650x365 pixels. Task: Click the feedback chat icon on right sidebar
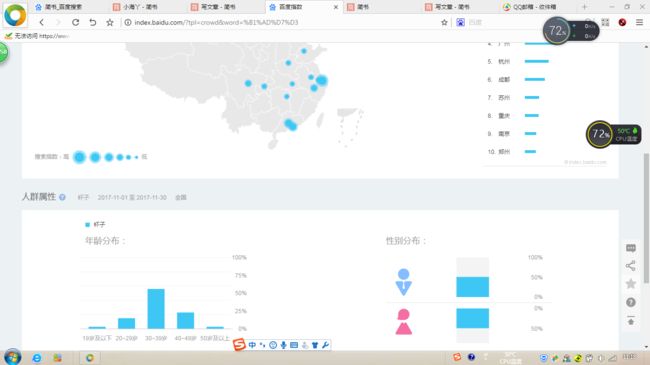coord(631,248)
